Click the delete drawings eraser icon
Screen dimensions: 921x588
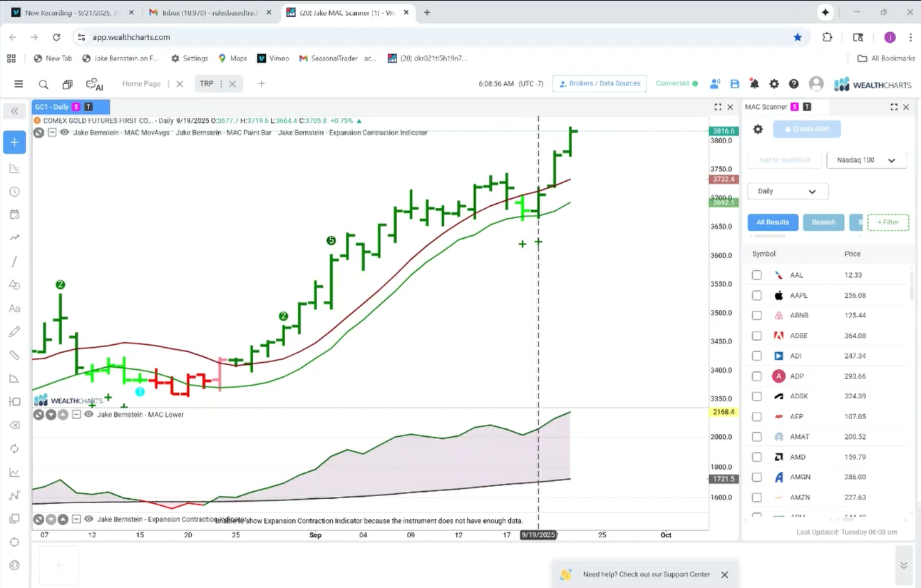coord(14,425)
